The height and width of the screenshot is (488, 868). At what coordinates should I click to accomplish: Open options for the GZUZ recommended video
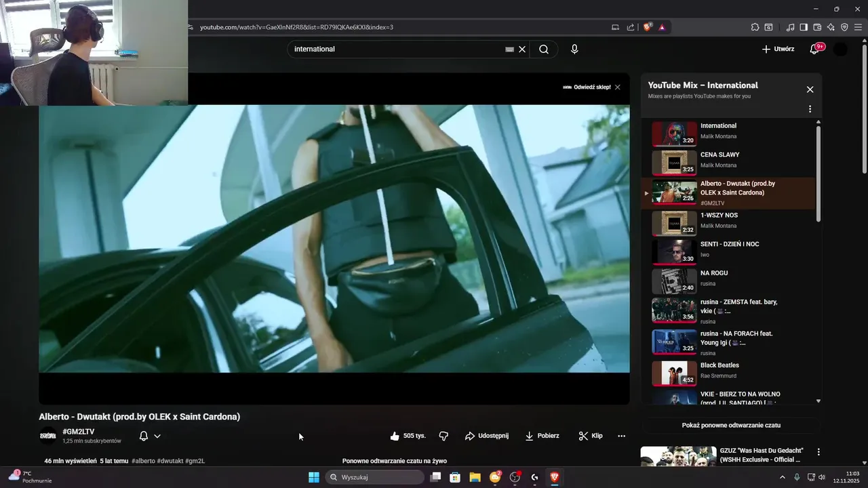point(818,452)
